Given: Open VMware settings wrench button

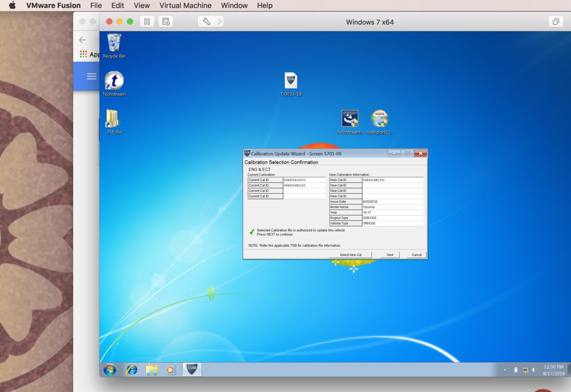Looking at the screenshot, I should pos(207,21).
